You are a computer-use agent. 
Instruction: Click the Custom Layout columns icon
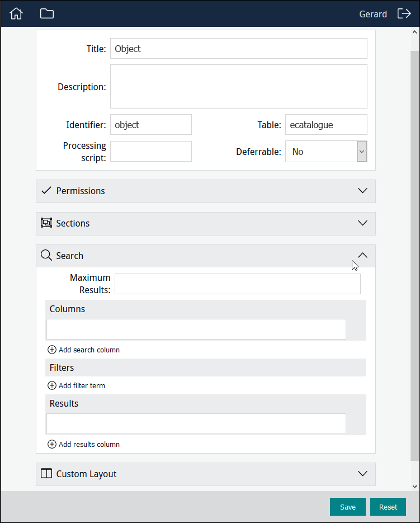[x=46, y=474]
